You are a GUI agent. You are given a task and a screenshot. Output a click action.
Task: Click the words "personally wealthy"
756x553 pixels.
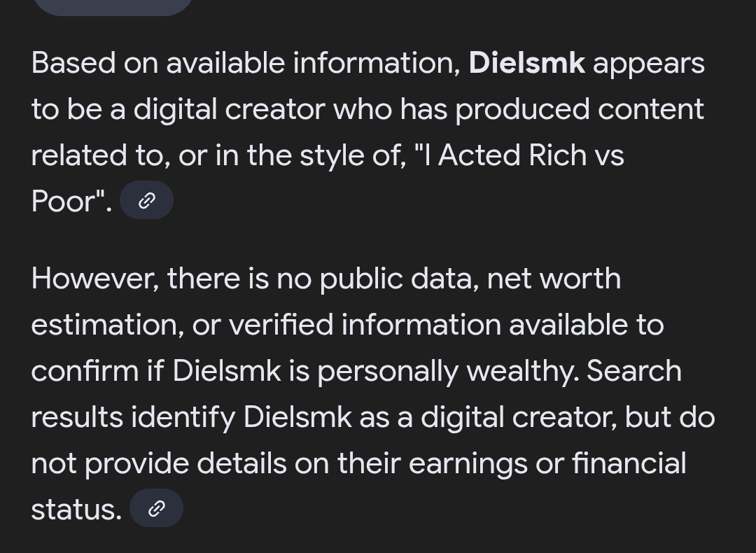click(x=448, y=371)
